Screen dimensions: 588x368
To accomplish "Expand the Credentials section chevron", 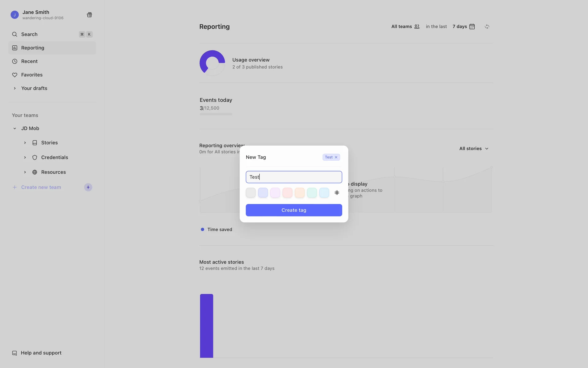I will 25,157.
